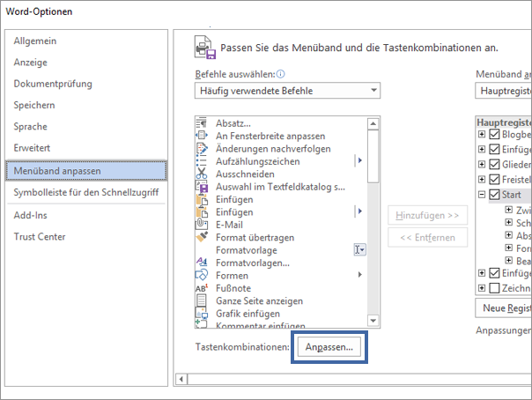Click the Hinzufügen >> button
The height and width of the screenshot is (400, 532).
tap(427, 215)
